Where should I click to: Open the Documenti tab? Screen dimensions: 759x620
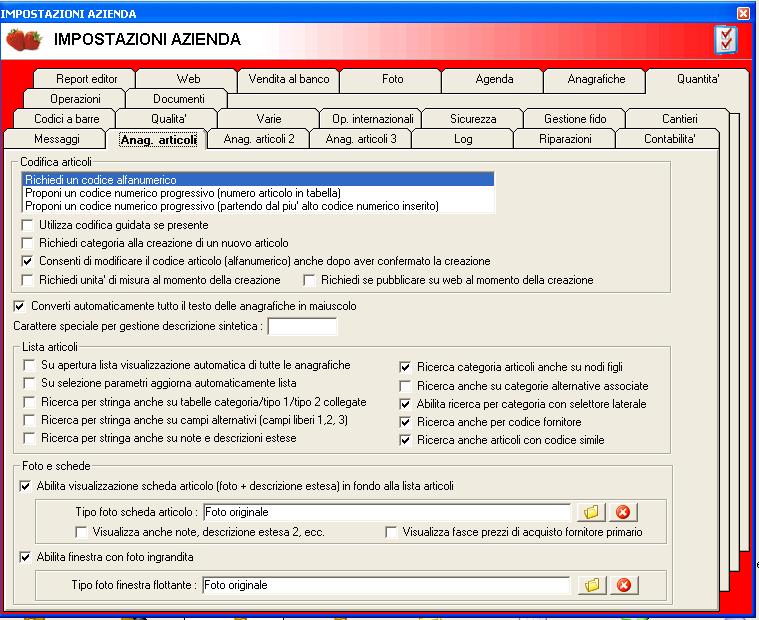[179, 99]
